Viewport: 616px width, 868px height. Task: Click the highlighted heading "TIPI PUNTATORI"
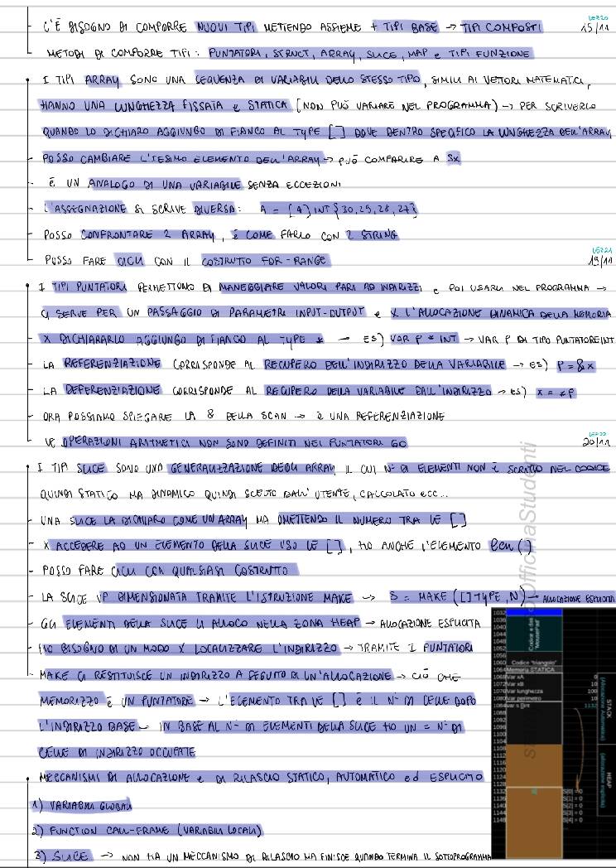91,287
